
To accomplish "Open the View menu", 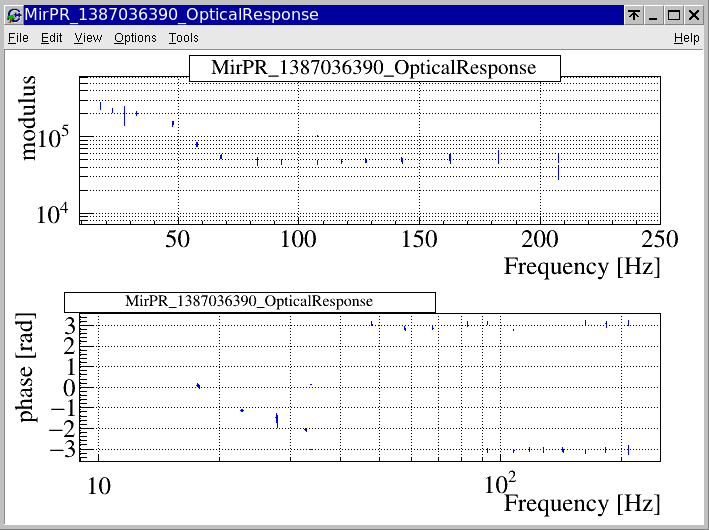I will coord(88,38).
